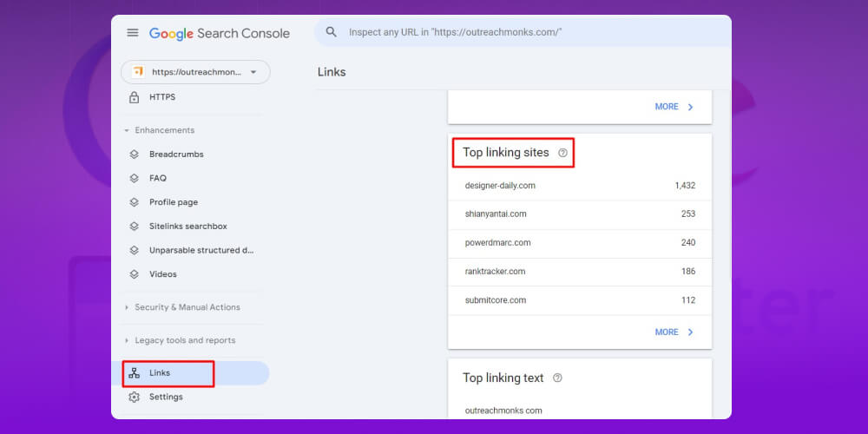Select the powerdmarc.com row
Image resolution: width=868 pixels, height=434 pixels.
pyautogui.click(x=580, y=244)
